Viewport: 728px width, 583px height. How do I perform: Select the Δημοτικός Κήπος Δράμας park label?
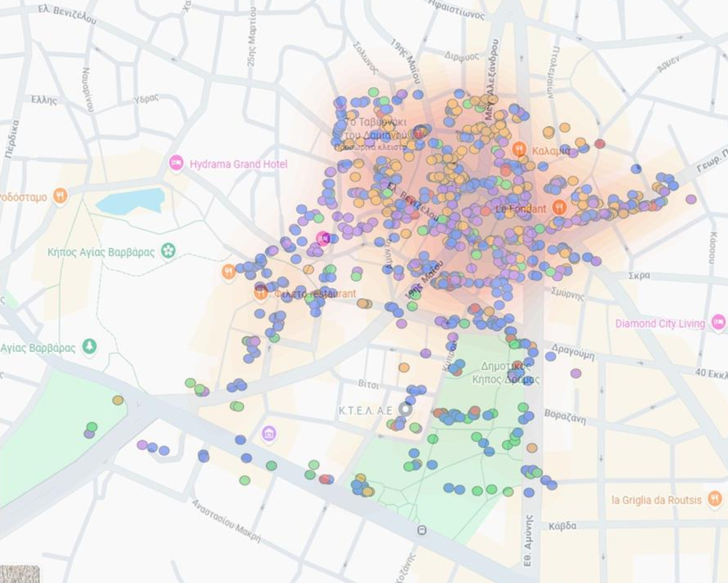(x=505, y=373)
